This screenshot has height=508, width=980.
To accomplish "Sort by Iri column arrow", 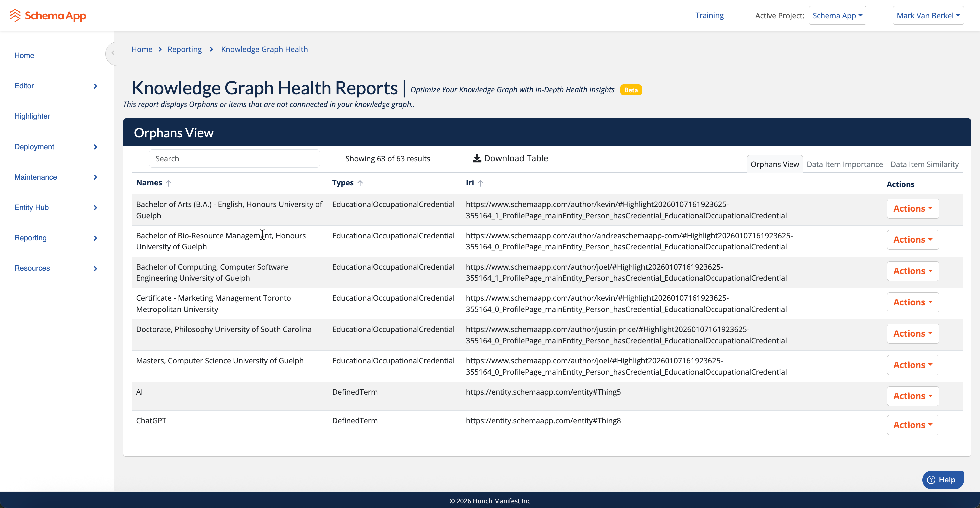I will click(x=480, y=183).
